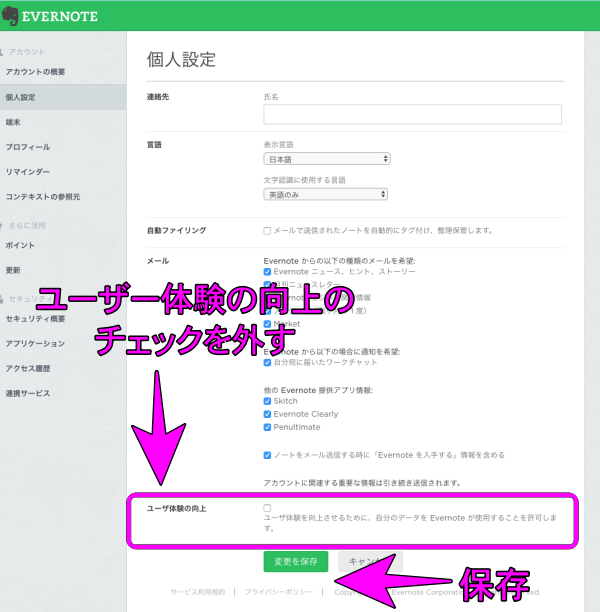View アクセス履歴 page
This screenshot has width=600, height=612.
point(28,368)
